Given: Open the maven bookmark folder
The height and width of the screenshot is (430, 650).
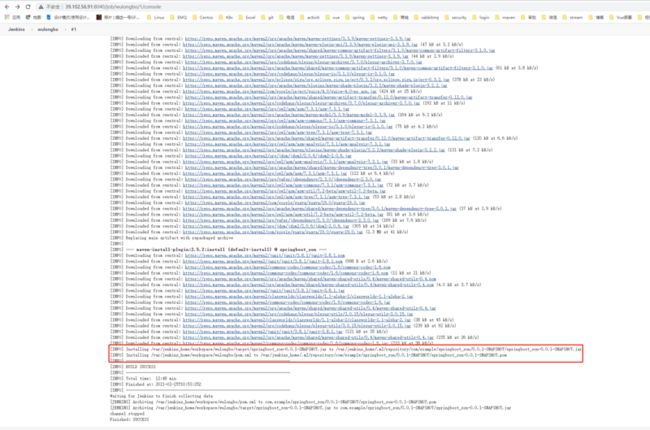Looking at the screenshot, I should pyautogui.click(x=505, y=17).
